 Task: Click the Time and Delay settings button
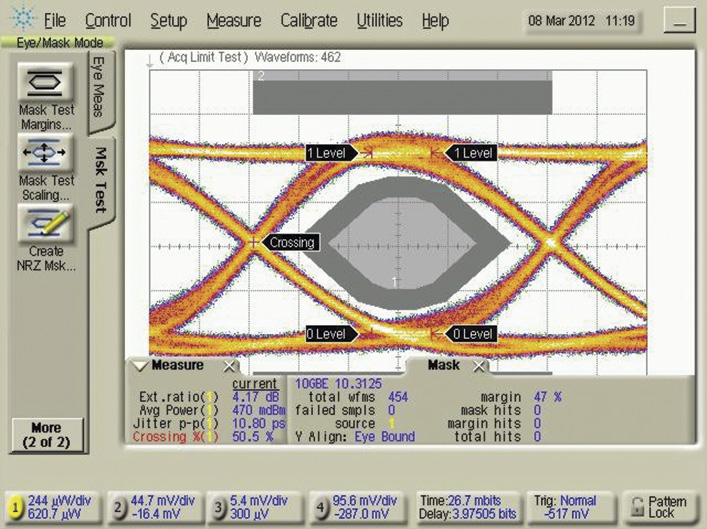pyautogui.click(x=465, y=506)
